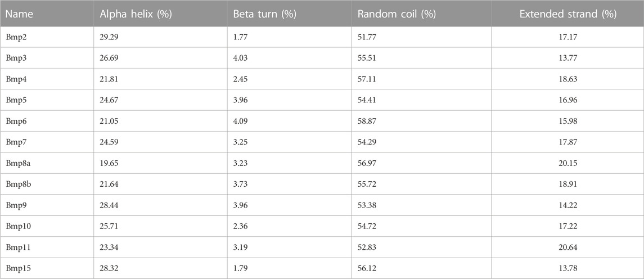
Task: Select the Random coil (%) column header
Action: tap(397, 13)
